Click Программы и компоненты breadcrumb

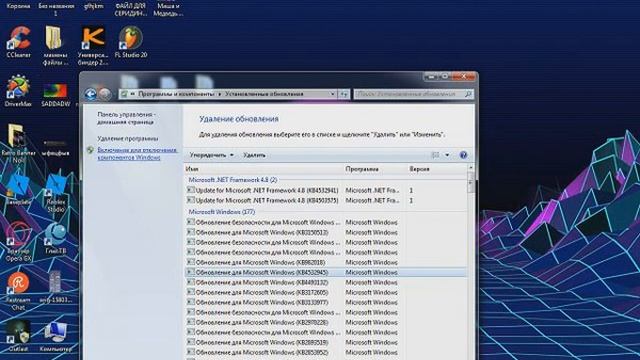176,94
